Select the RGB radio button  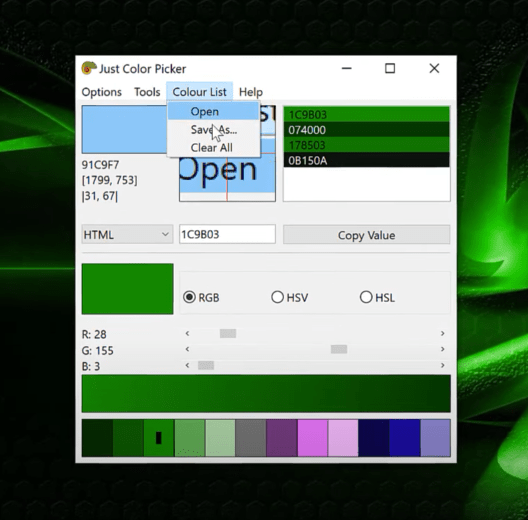(189, 297)
